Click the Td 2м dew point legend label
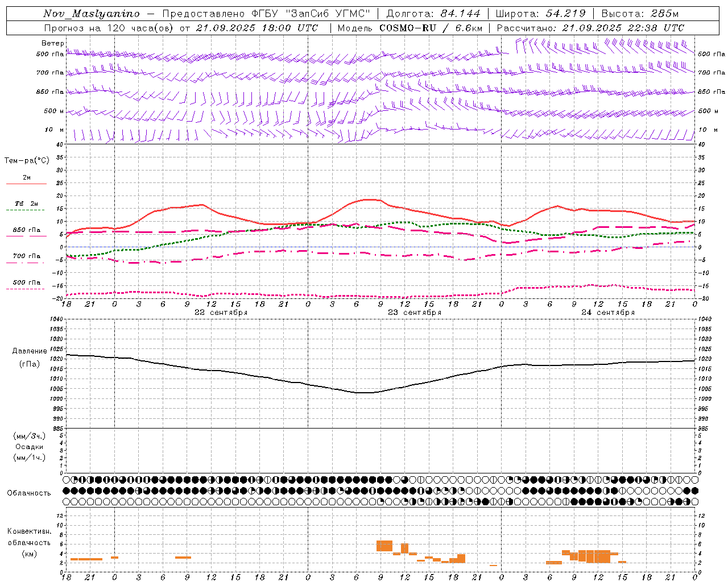728x582 pixels. [x=27, y=203]
